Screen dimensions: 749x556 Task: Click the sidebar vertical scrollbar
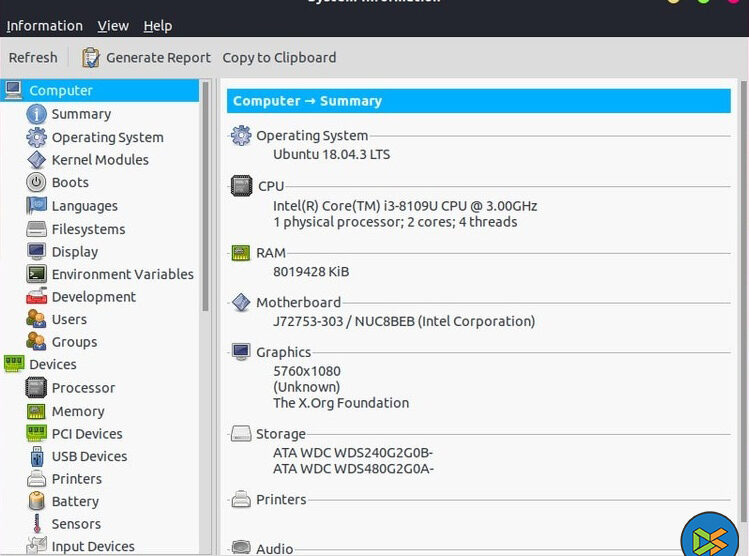click(x=206, y=200)
